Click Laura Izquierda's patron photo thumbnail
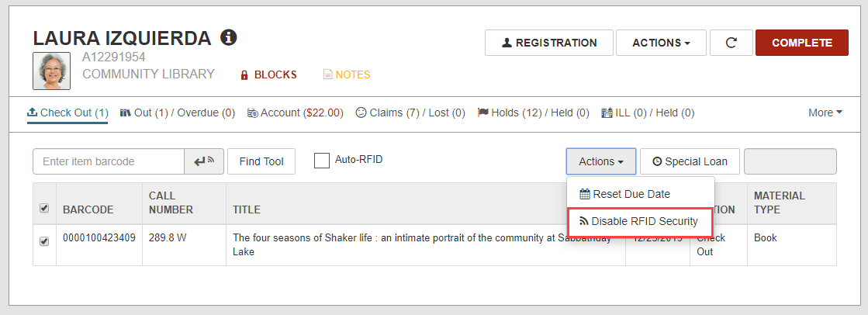The height and width of the screenshot is (315, 868). coord(51,71)
